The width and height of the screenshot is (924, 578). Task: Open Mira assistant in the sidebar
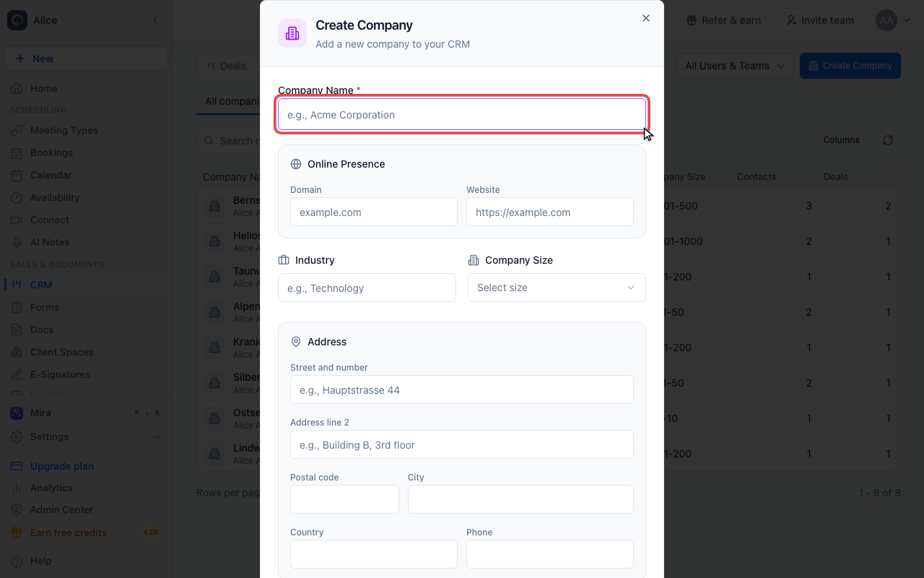(x=40, y=413)
